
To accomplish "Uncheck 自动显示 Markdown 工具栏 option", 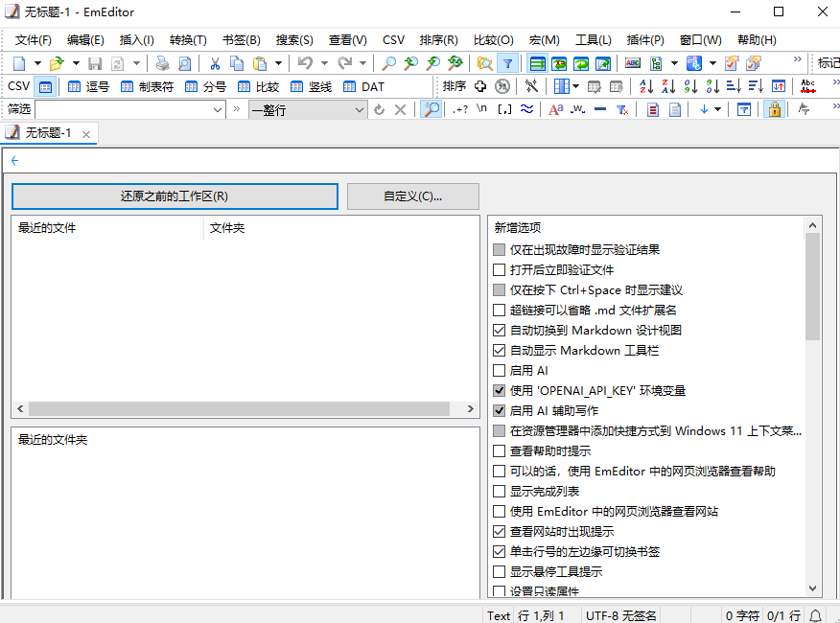I will pos(500,350).
